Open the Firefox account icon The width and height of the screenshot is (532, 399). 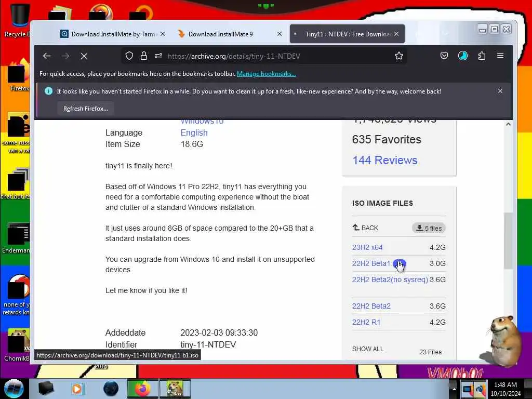pos(463,56)
